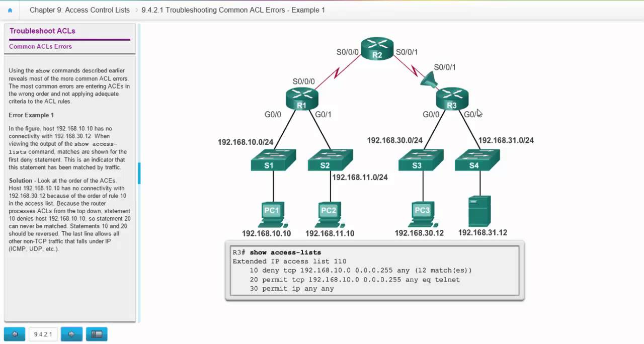Click the R3# show access-lists command line
This screenshot has height=344, width=644.
(277, 252)
